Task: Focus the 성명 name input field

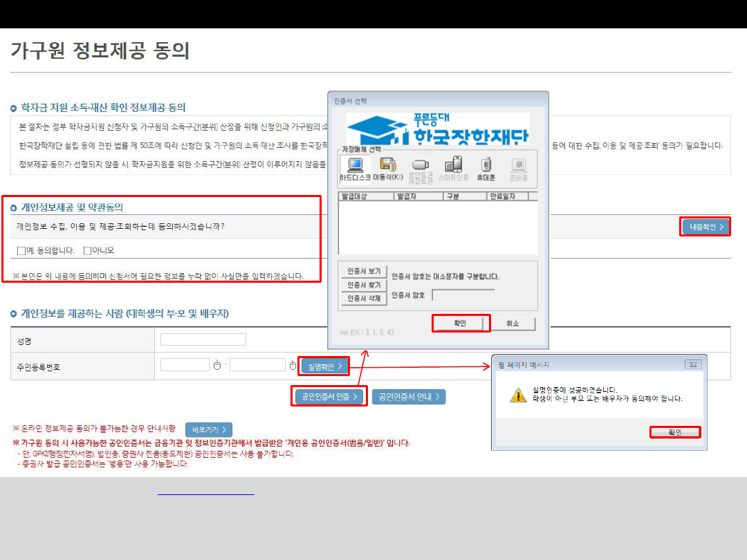Action: [x=203, y=339]
